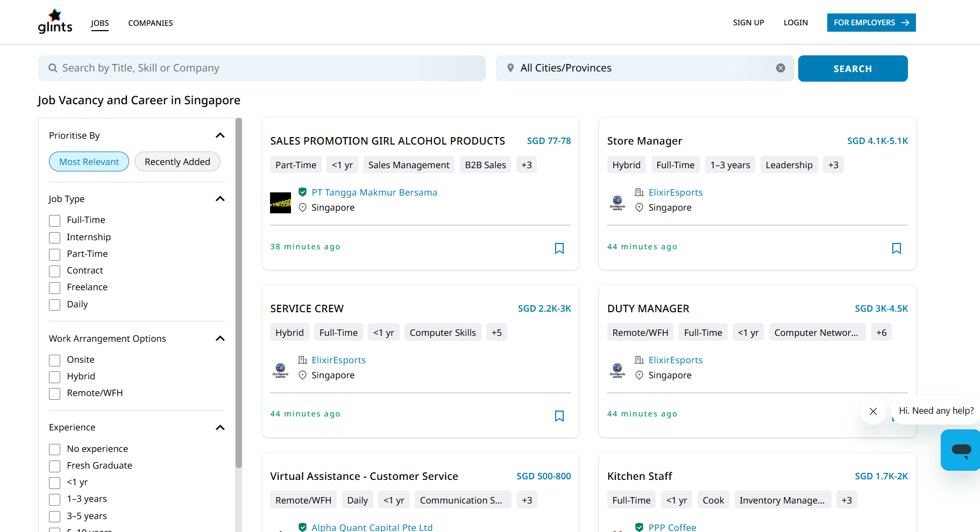980x532 pixels.
Task: Click the Search button
Action: 853,69
